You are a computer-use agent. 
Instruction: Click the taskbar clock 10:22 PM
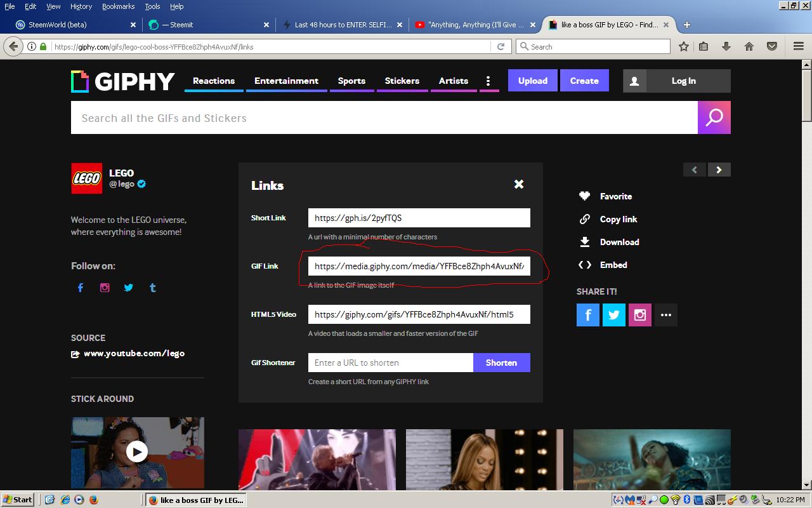pyautogui.click(x=790, y=500)
